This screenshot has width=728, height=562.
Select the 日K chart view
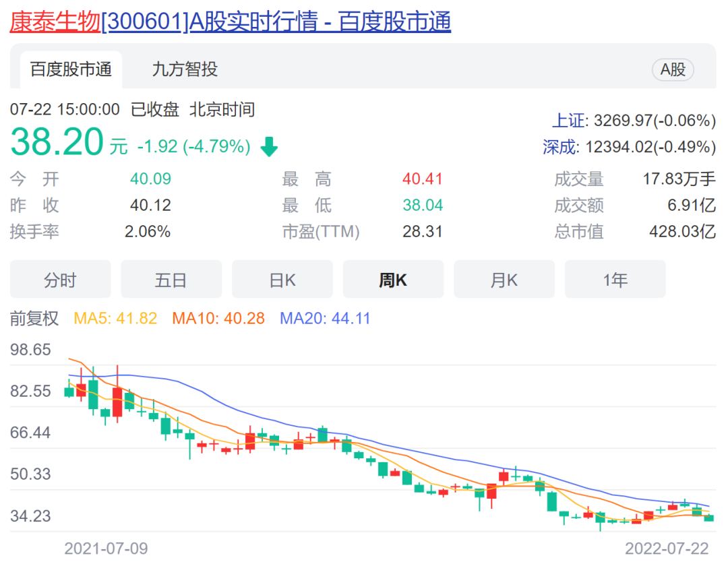[282, 280]
